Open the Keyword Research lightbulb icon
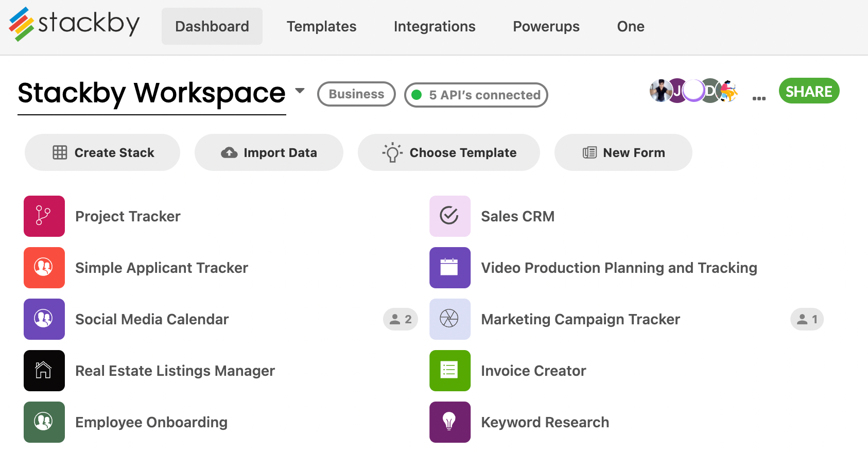The height and width of the screenshot is (452, 868). pos(450,422)
